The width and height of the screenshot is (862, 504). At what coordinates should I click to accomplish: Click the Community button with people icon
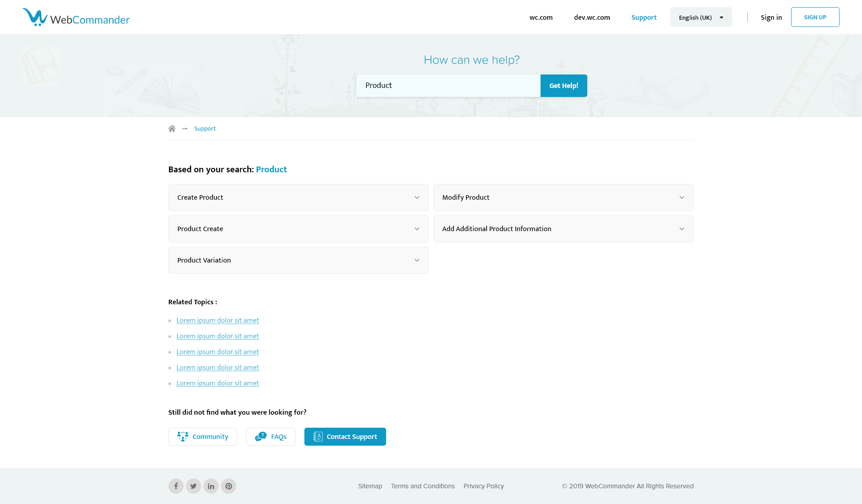point(202,437)
